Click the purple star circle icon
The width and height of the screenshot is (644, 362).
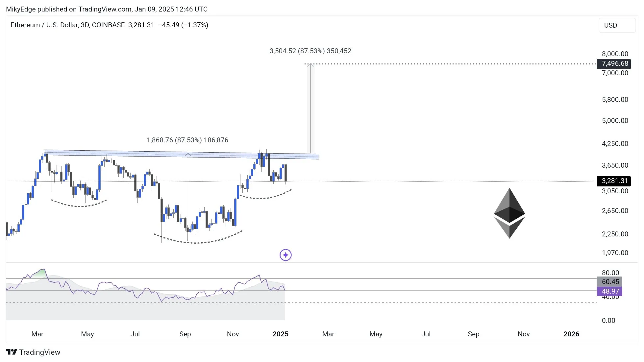285,255
